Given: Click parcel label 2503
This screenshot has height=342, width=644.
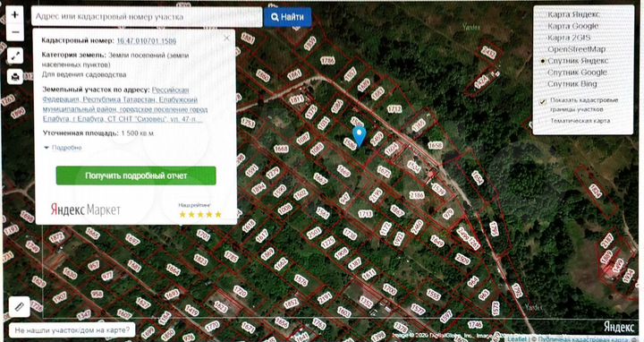Looking at the screenshot, I should (314, 233).
